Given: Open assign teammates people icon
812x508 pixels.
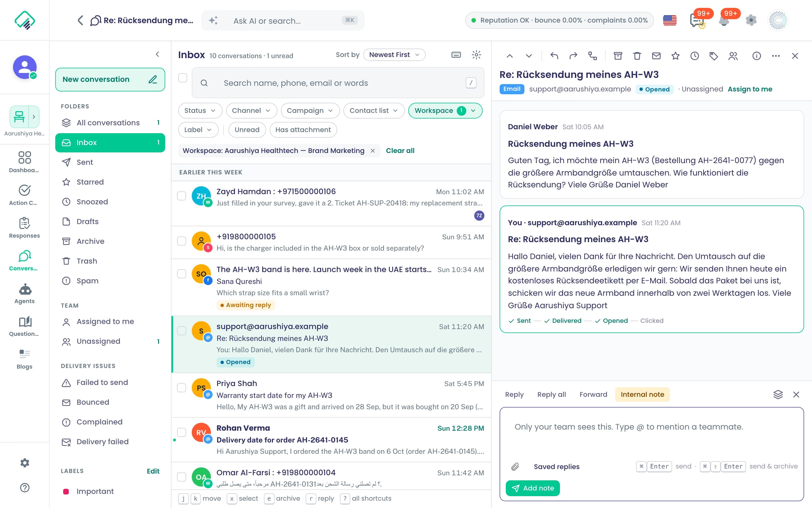Looking at the screenshot, I should (733, 56).
